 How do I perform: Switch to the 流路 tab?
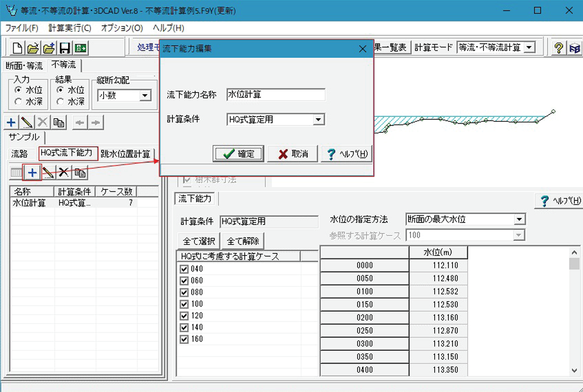pyautogui.click(x=19, y=154)
